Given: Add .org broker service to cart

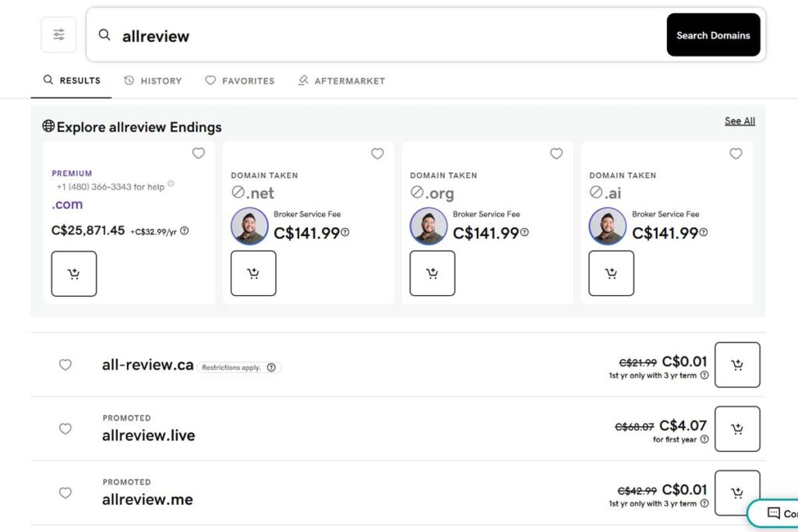Looking at the screenshot, I should (x=433, y=273).
